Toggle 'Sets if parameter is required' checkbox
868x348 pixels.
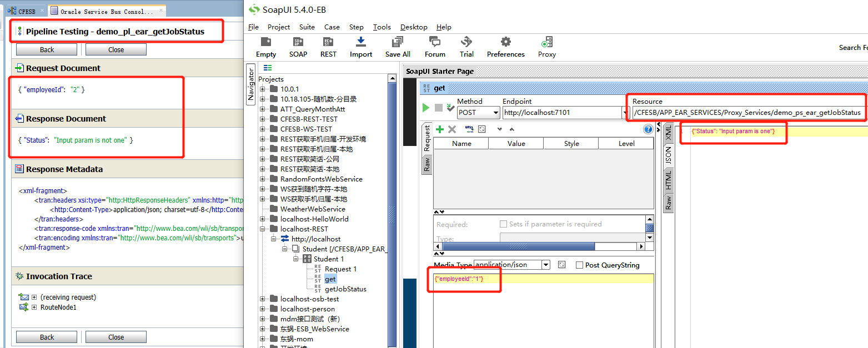tap(503, 224)
